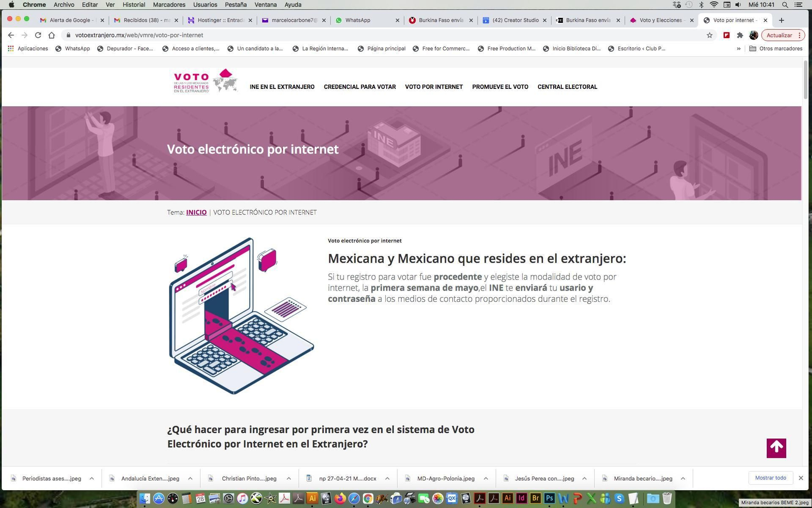Bookmark the page with the star icon

click(x=709, y=35)
